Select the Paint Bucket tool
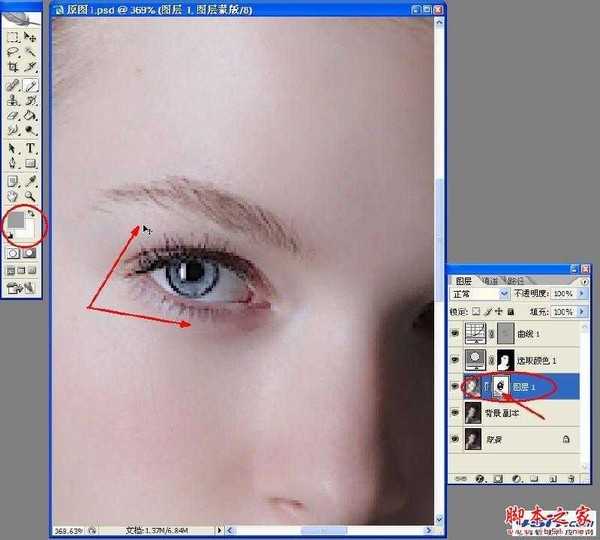Viewport: 600px width, 540px height. (30, 115)
